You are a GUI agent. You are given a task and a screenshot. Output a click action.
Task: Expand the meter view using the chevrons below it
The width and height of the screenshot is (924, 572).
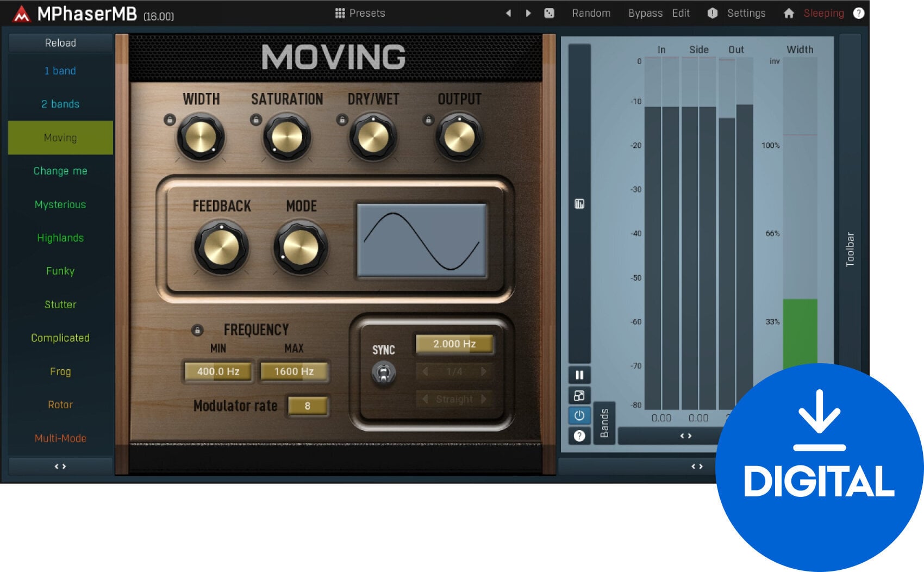(x=686, y=435)
